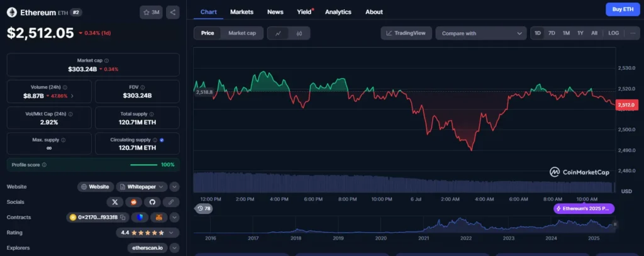Click the Buy ETH button
The width and height of the screenshot is (644, 256).
623,9
